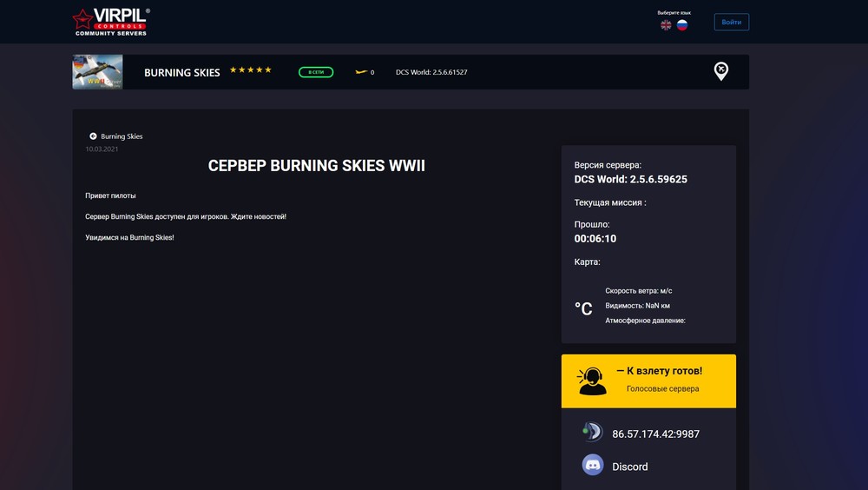Click the Сервер Burning Skies доступен sentence
The image size is (868, 490).
(x=186, y=216)
